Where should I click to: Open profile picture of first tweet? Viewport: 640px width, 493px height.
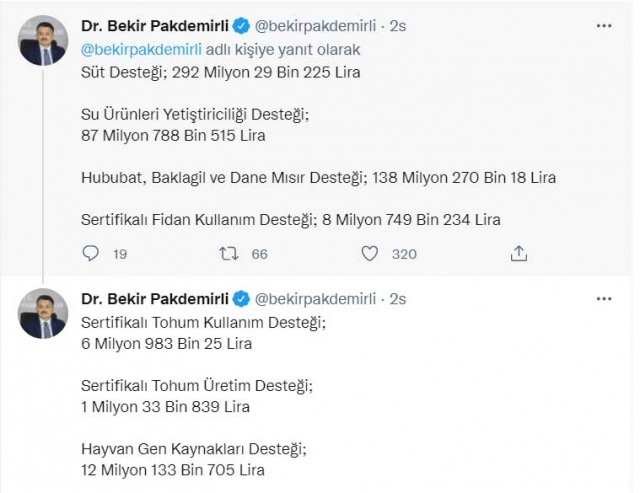43,40
